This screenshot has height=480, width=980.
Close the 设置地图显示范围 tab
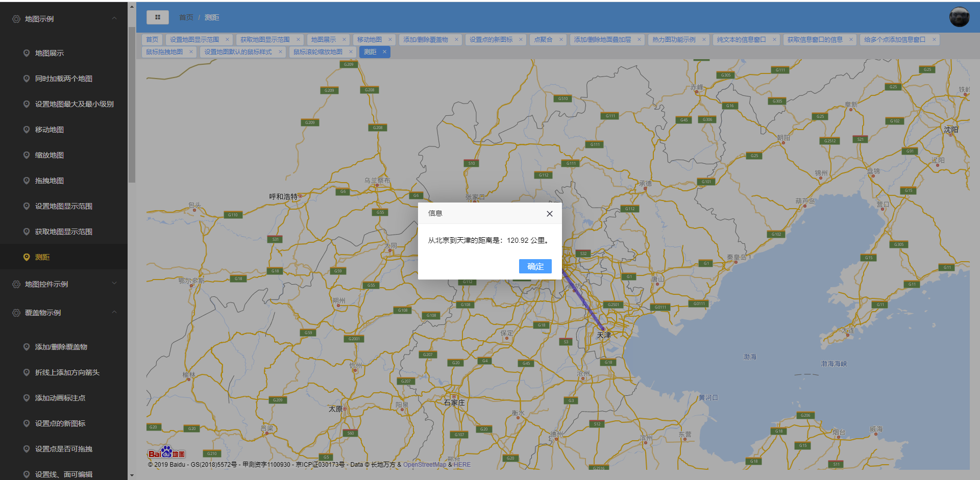(227, 39)
